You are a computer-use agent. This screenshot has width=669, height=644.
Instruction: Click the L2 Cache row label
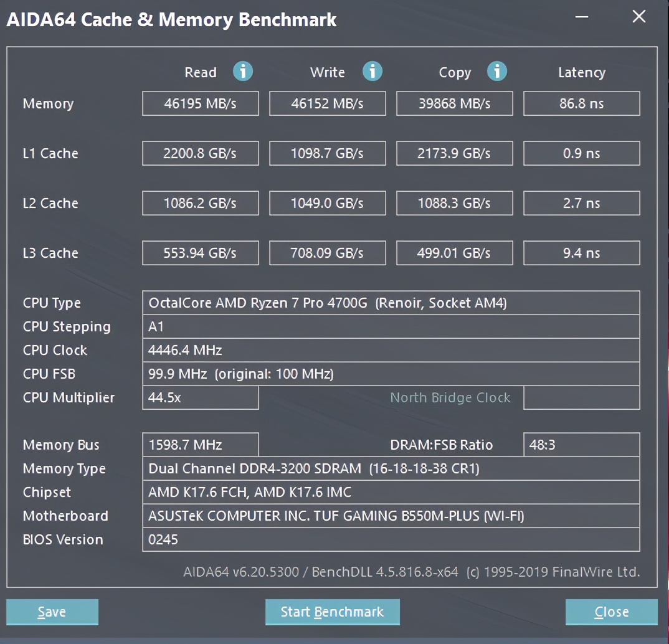click(x=50, y=203)
